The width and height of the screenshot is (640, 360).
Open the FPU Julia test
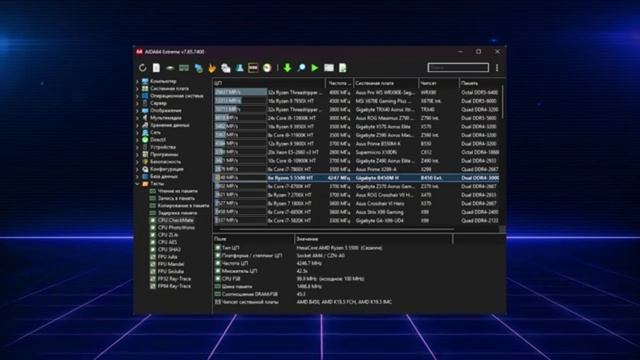[167, 257]
